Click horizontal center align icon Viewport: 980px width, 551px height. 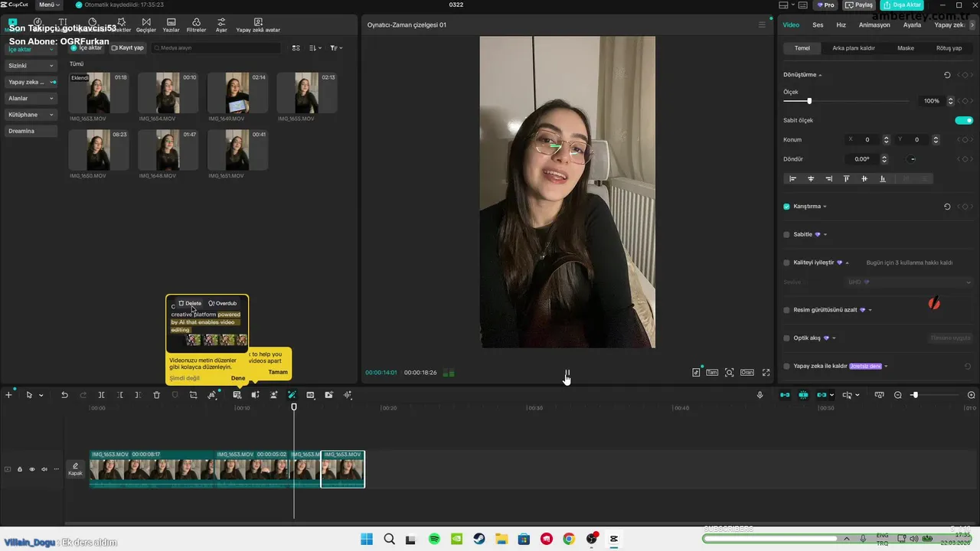tap(811, 178)
